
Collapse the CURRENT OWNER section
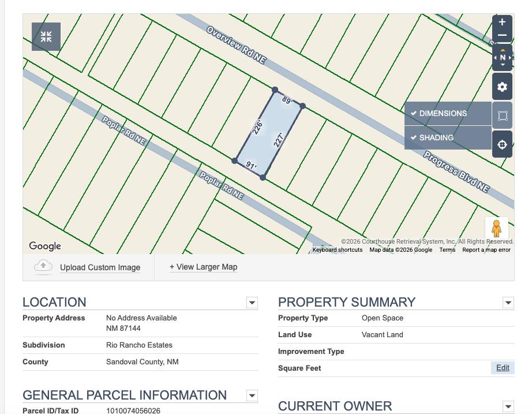coord(508,406)
